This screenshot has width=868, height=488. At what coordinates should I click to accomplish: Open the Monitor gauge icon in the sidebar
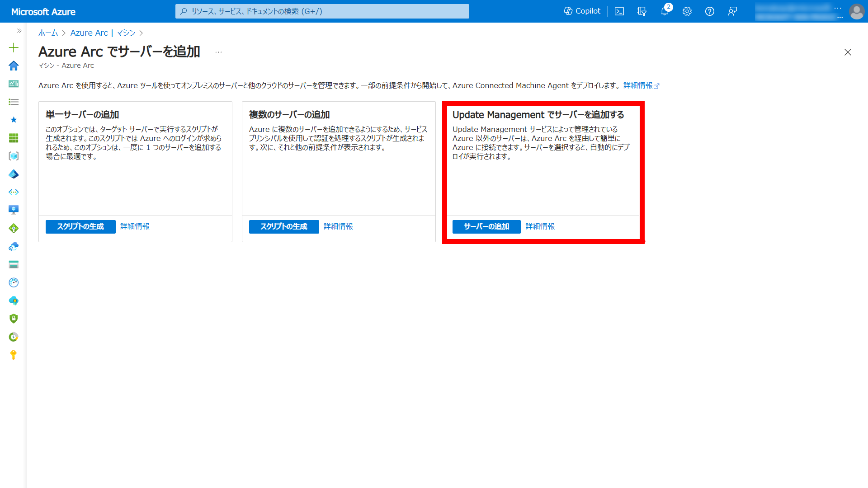(14, 282)
